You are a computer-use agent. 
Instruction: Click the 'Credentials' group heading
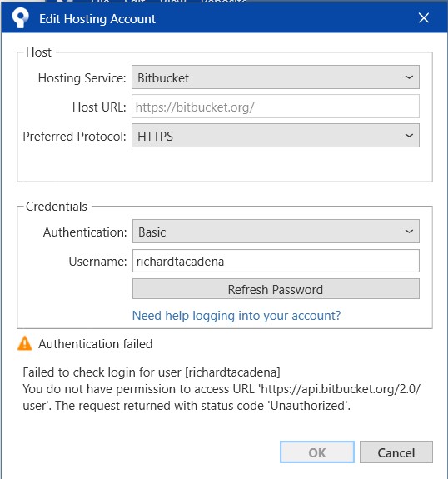pyautogui.click(x=57, y=207)
